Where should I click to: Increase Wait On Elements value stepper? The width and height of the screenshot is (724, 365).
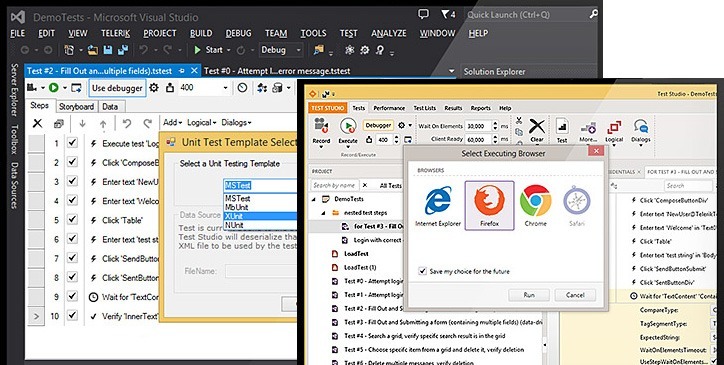click(495, 123)
